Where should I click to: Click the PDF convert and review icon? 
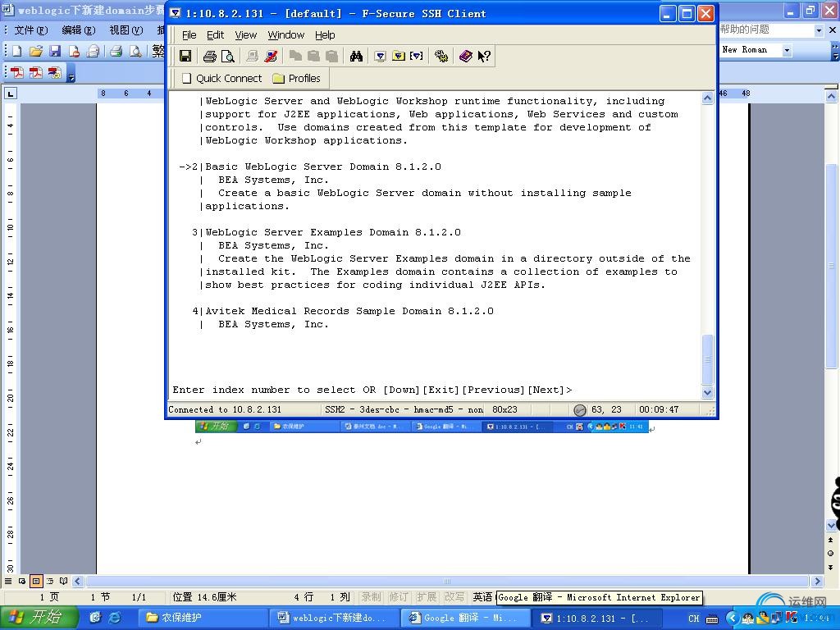55,72
